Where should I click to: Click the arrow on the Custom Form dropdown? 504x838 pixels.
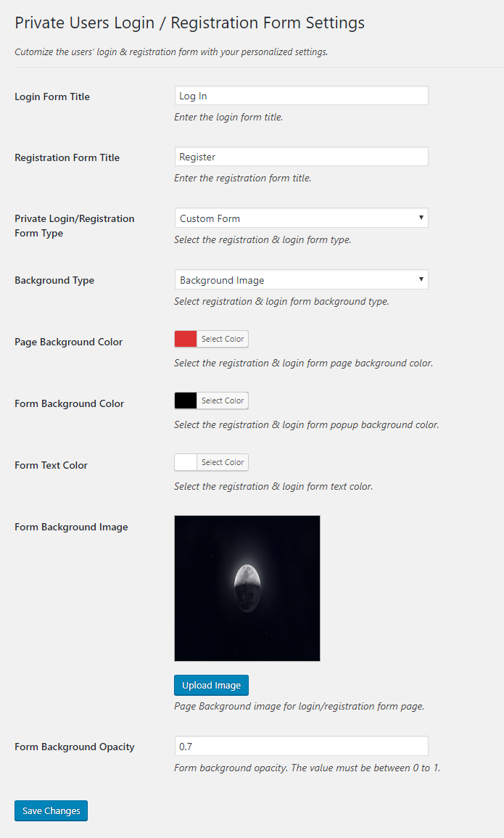[421, 218]
